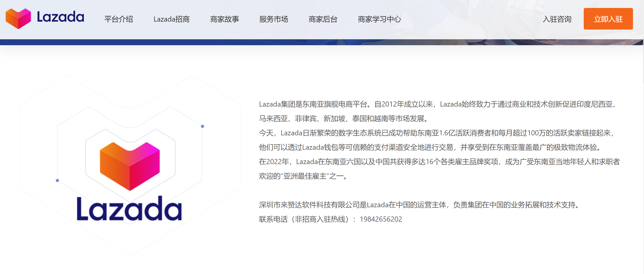Open the Lazada招商 menu item
Screen dimensions: 644x274
pos(172,19)
